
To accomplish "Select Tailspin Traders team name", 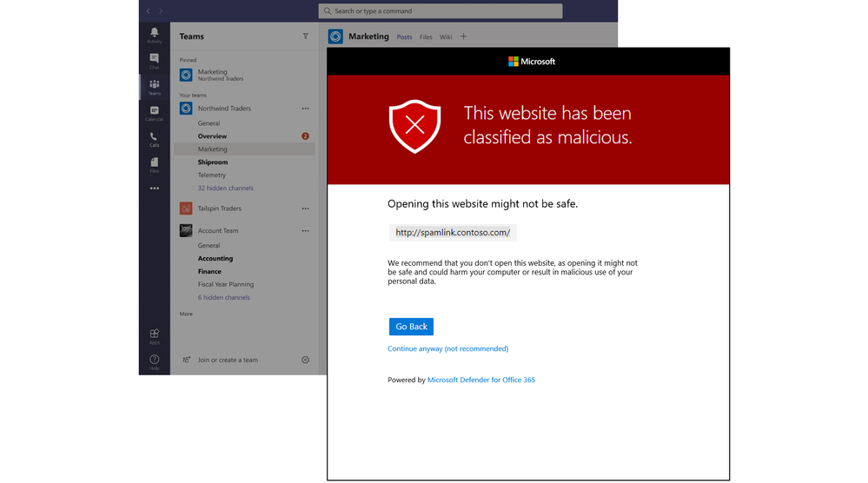I will pos(219,208).
